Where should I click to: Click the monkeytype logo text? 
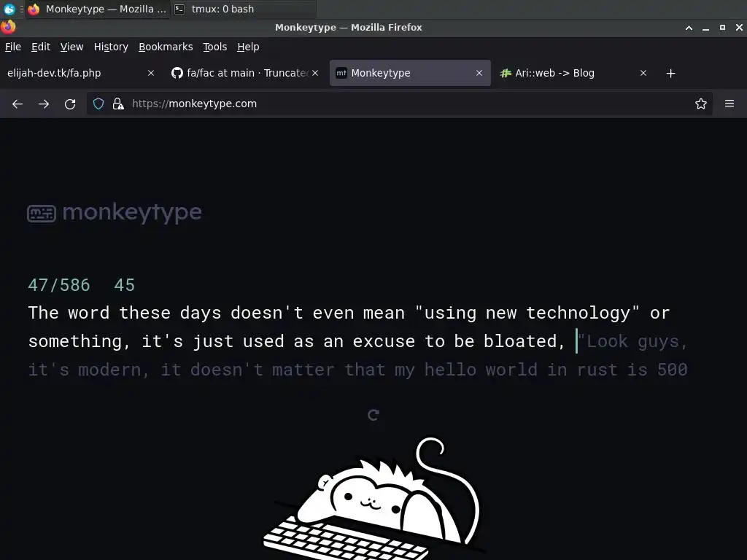tap(132, 212)
